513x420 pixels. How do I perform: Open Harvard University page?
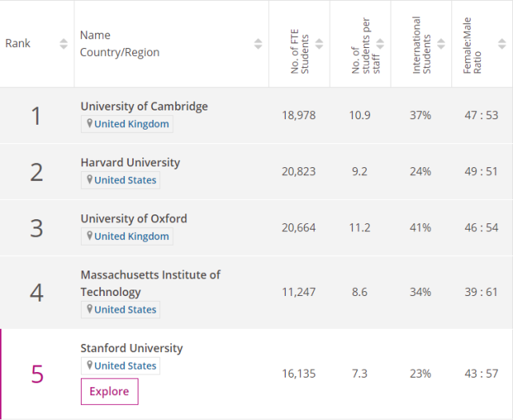click(130, 162)
